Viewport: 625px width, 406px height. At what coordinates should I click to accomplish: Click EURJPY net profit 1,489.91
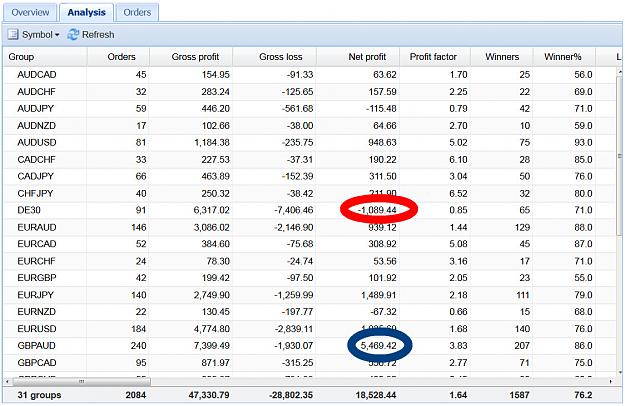379,295
